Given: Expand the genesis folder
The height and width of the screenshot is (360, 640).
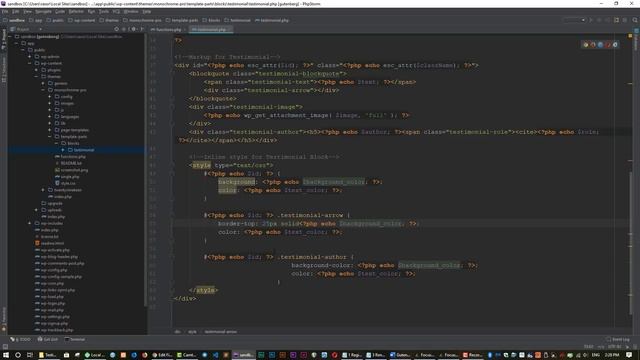Looking at the screenshot, I should pyautogui.click(x=43, y=83).
